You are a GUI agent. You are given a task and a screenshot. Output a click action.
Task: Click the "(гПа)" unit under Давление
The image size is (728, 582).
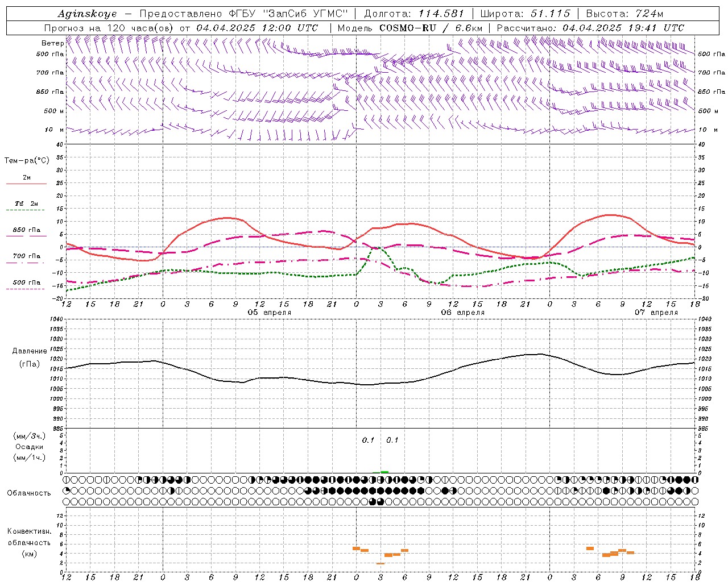tap(30, 364)
